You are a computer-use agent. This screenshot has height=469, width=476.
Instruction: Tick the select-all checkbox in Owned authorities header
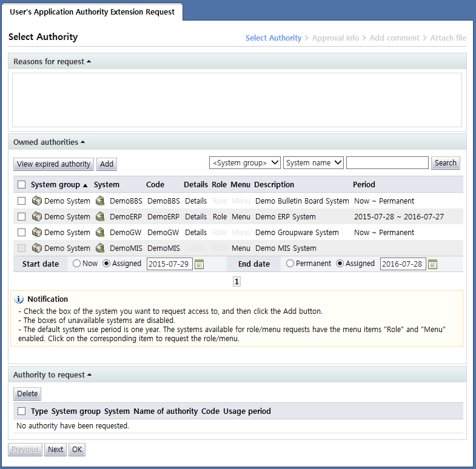coord(22,185)
